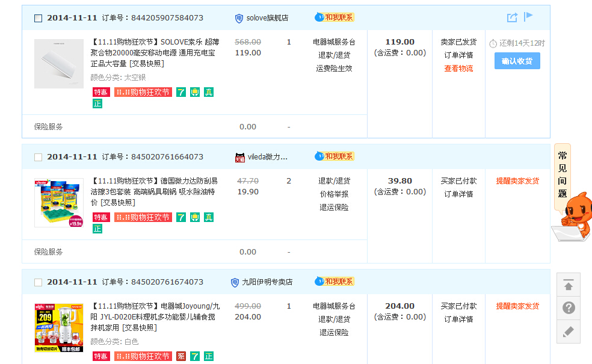Screen dimensions: 592x364
Task: Open 订单详情 for the solove order
Action: [x=458, y=55]
